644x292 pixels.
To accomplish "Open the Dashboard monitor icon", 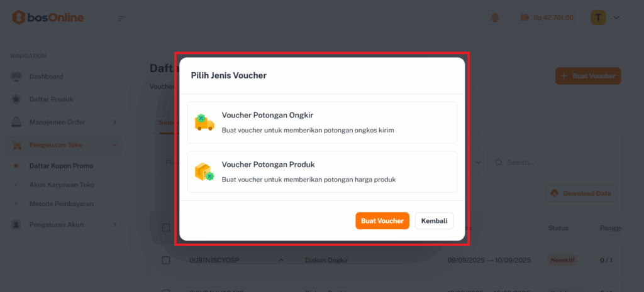I will click(x=16, y=76).
